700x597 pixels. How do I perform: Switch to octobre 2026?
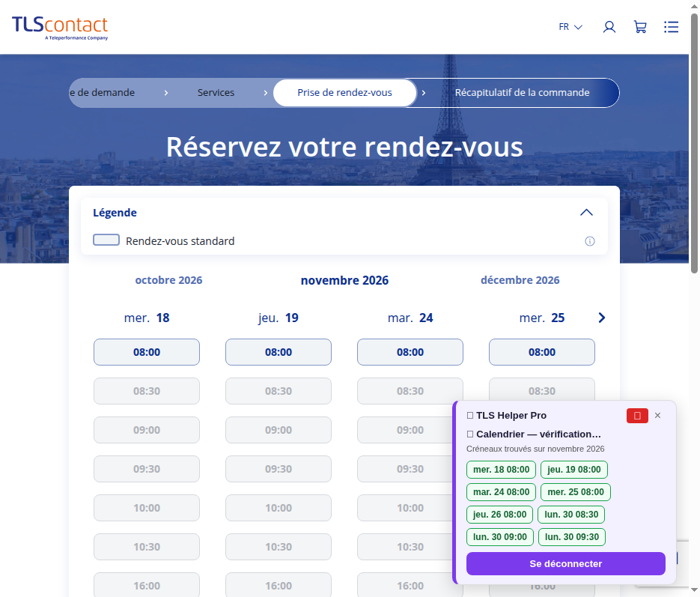click(168, 280)
